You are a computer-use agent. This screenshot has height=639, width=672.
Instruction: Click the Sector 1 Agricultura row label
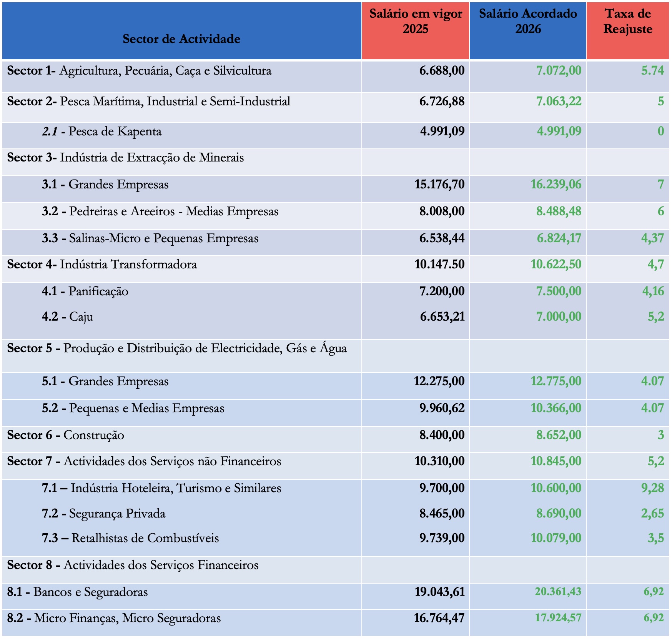[x=139, y=71]
